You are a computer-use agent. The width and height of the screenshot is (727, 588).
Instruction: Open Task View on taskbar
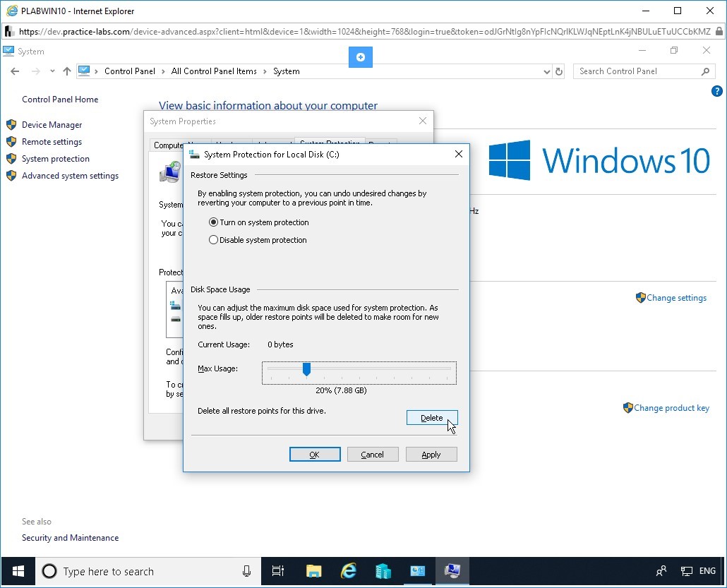coord(277,571)
